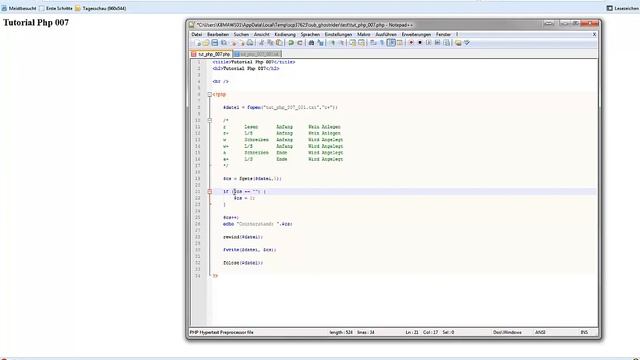Click the Redo toolbar icon

300,43
